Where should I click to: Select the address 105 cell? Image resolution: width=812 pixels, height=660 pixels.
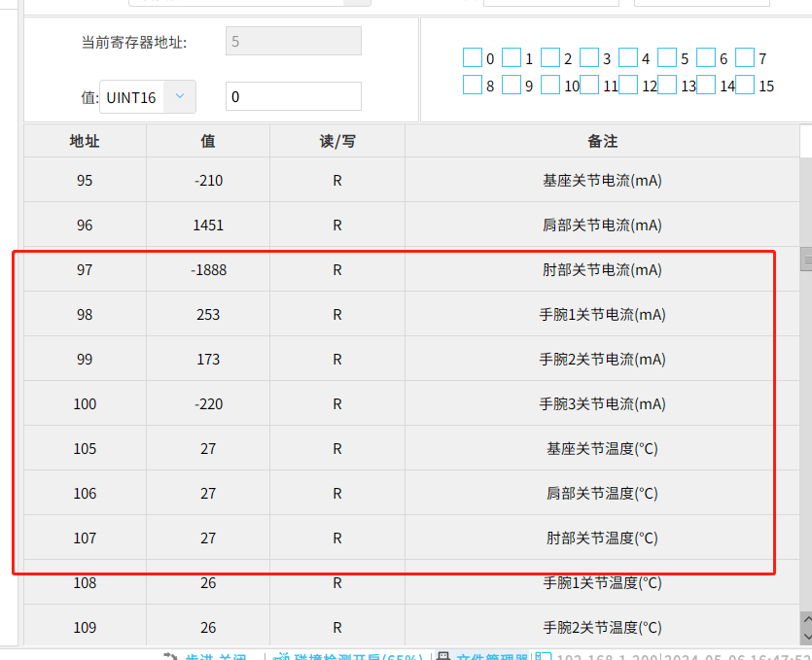pos(85,448)
